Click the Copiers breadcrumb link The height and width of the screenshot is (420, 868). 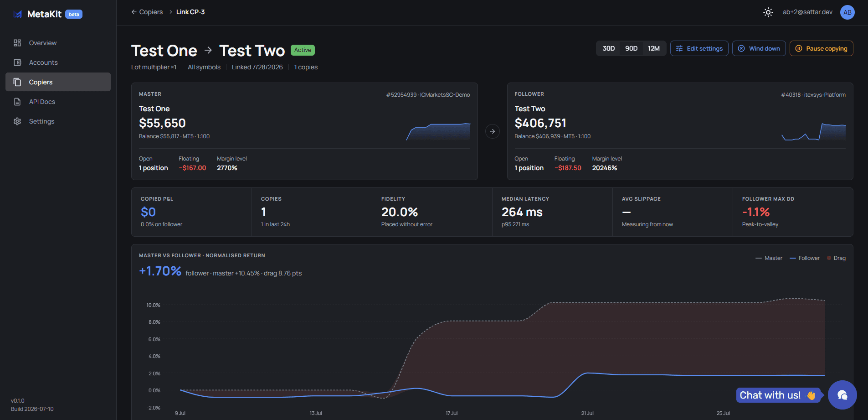coord(151,12)
